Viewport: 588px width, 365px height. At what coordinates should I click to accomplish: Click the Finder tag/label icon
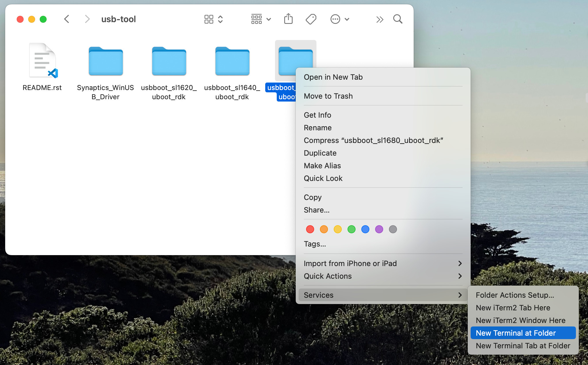tap(312, 19)
